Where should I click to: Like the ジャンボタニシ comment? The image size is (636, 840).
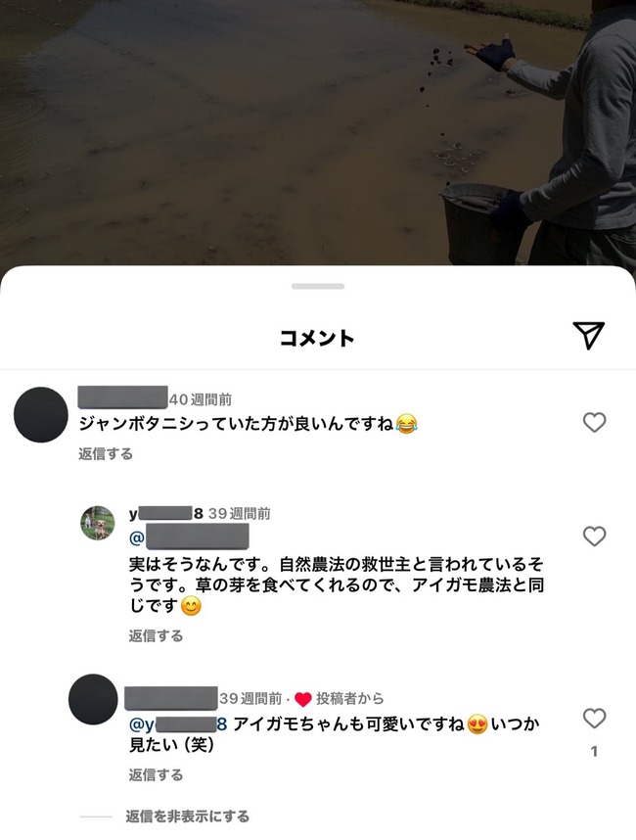click(594, 423)
